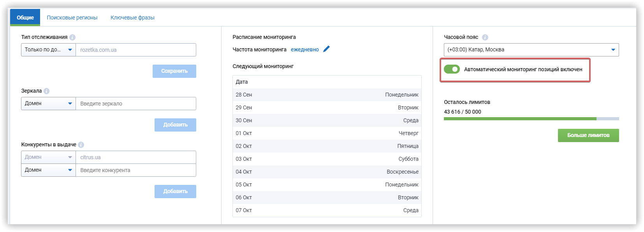Open the Домен dropdown next to citrus.ua

pos(48,157)
